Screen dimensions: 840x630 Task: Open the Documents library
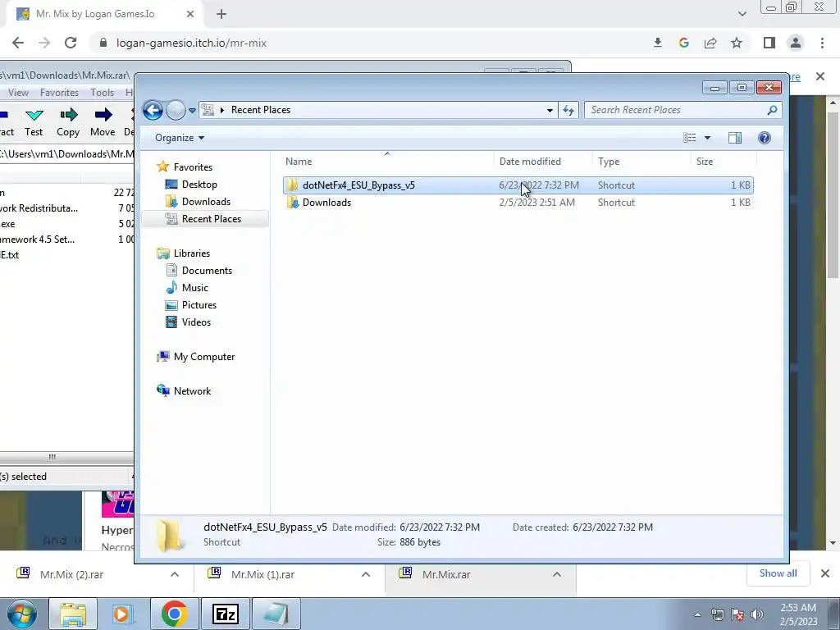pos(206,271)
